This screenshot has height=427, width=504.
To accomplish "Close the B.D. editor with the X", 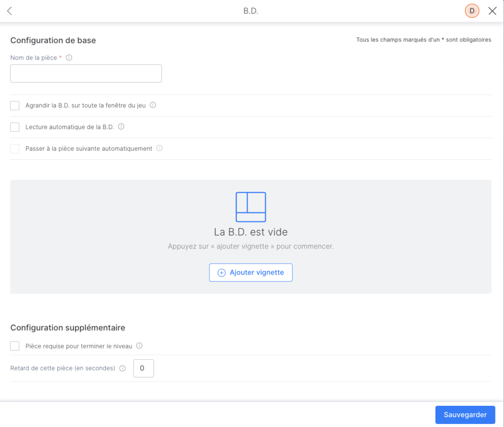I will [492, 11].
